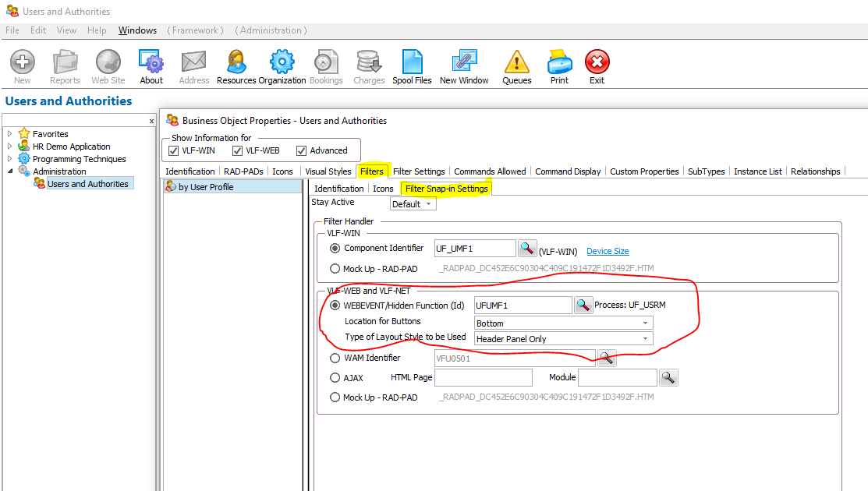Open Location for Buttons dropdown

(563, 323)
